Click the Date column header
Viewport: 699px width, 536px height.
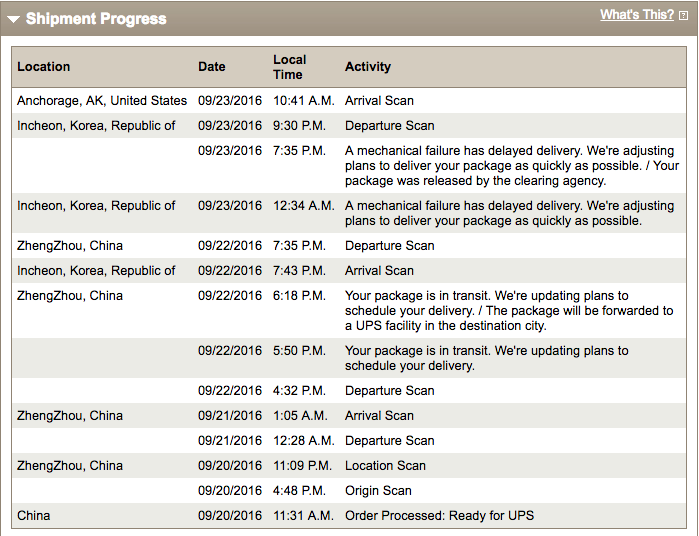212,66
